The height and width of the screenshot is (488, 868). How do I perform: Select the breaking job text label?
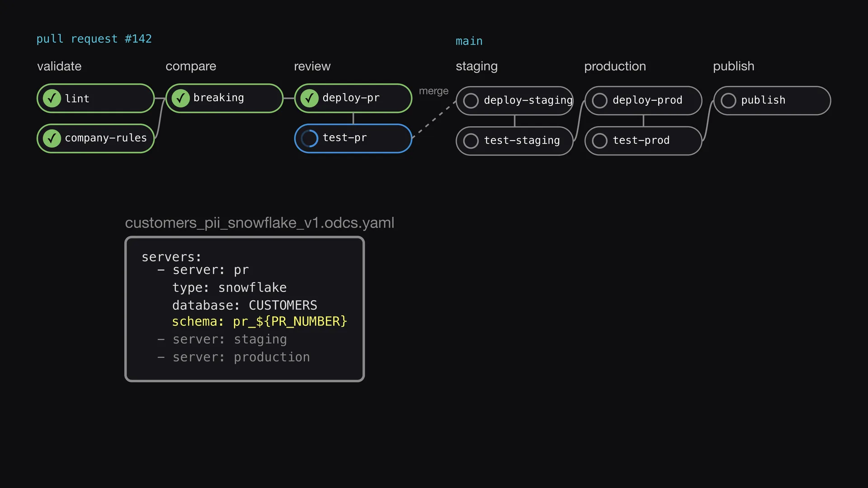coord(219,98)
